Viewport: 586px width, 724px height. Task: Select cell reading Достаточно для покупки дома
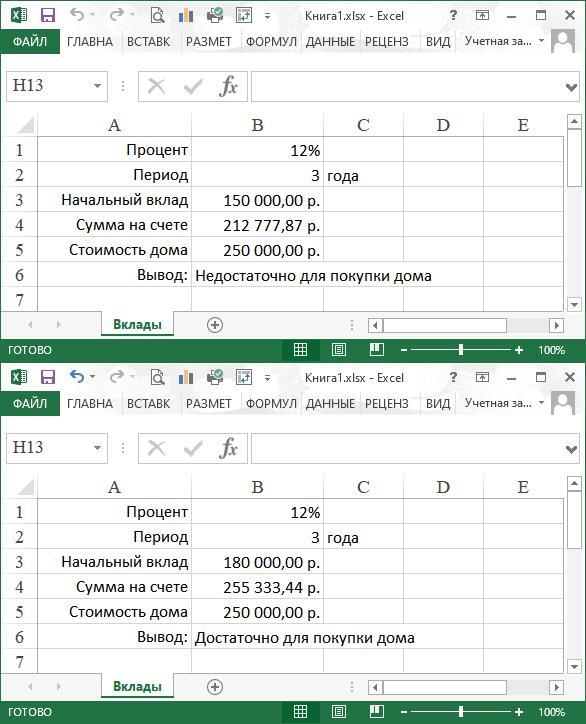pyautogui.click(x=305, y=638)
